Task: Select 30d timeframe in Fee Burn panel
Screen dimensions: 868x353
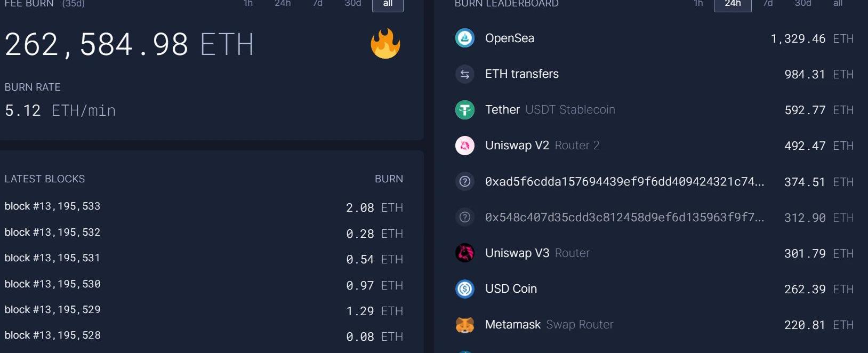Action: [352, 4]
